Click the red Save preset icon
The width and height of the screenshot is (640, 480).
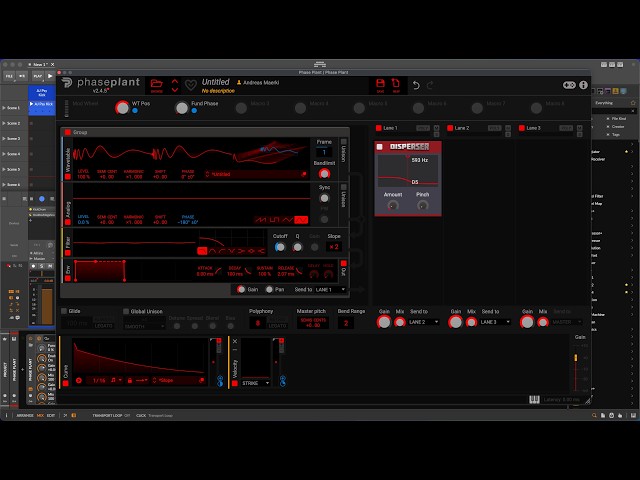380,84
